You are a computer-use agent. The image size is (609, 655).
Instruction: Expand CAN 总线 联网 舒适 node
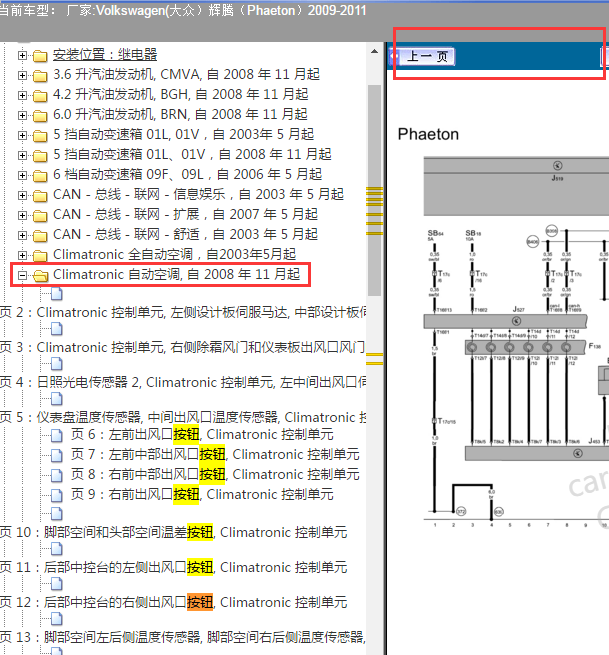click(23, 235)
